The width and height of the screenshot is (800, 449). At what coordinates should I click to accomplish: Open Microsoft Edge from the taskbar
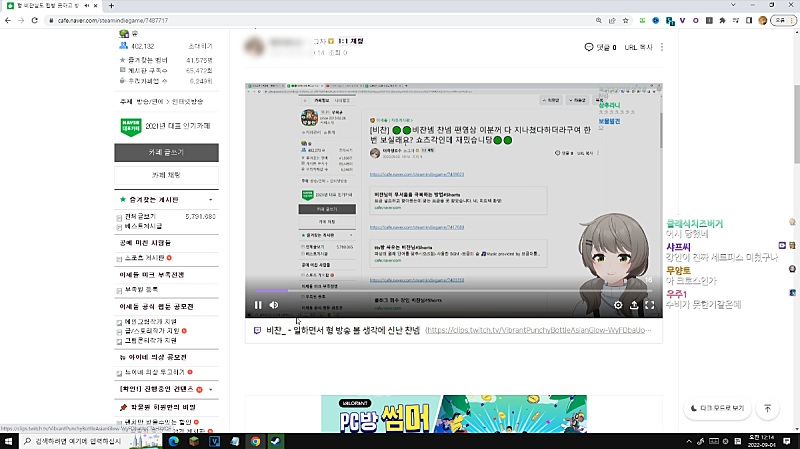[174, 441]
